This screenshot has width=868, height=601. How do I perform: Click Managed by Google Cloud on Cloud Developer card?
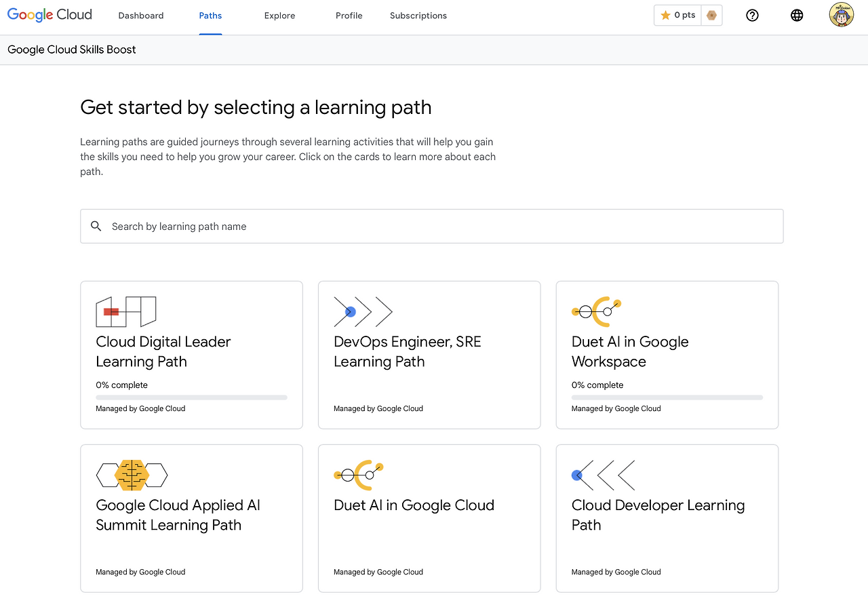point(616,572)
